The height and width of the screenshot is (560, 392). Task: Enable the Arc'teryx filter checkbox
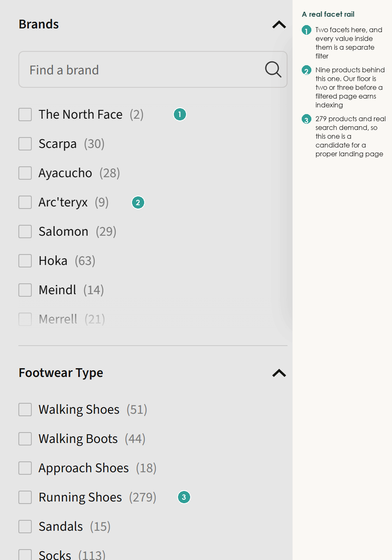25,202
